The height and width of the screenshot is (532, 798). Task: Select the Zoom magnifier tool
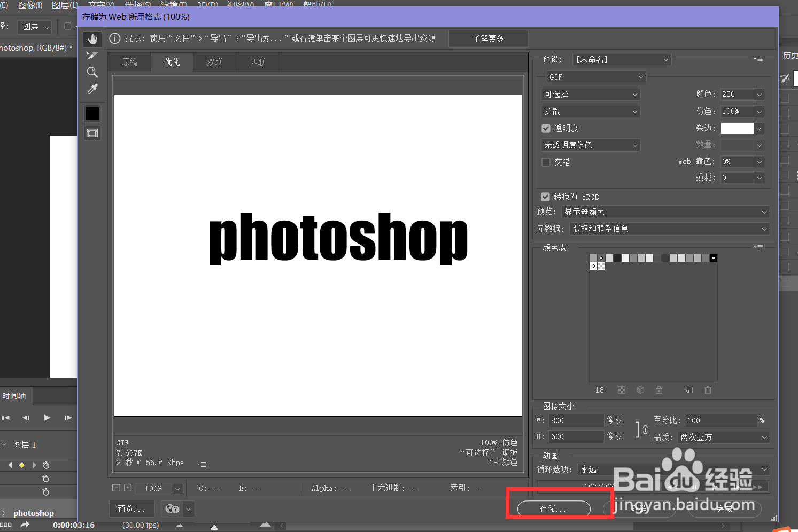point(92,72)
